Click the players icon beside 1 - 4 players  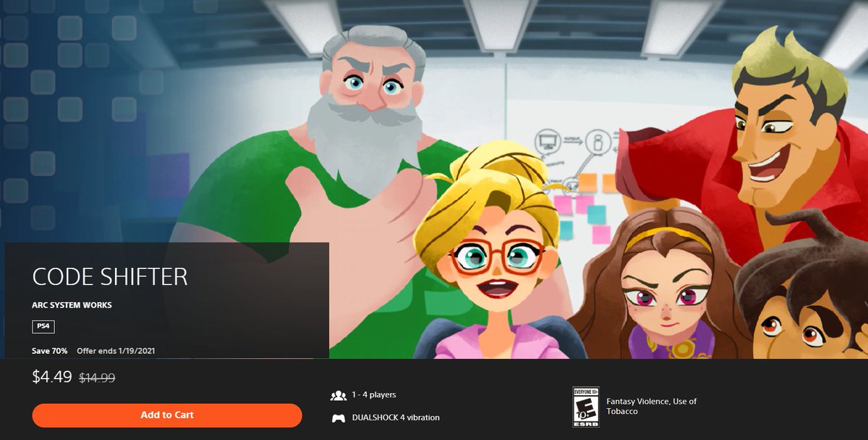pyautogui.click(x=338, y=395)
